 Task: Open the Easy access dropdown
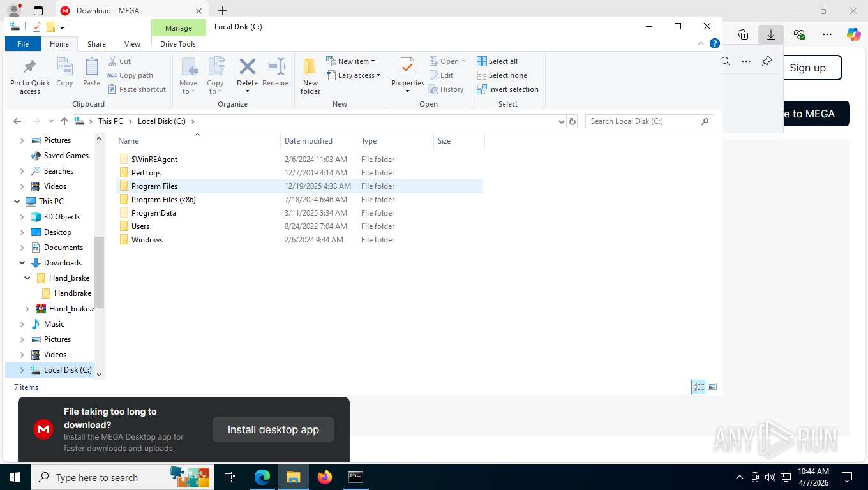pyautogui.click(x=353, y=75)
